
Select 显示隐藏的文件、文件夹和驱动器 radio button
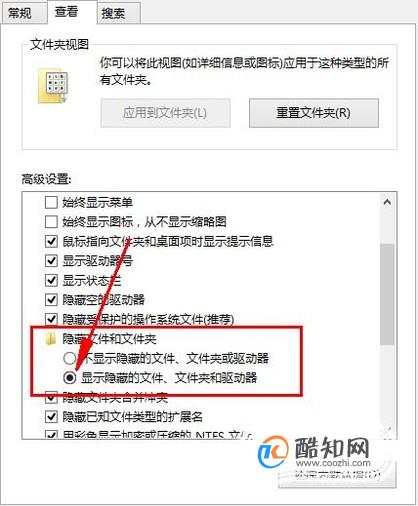pyautogui.click(x=69, y=378)
